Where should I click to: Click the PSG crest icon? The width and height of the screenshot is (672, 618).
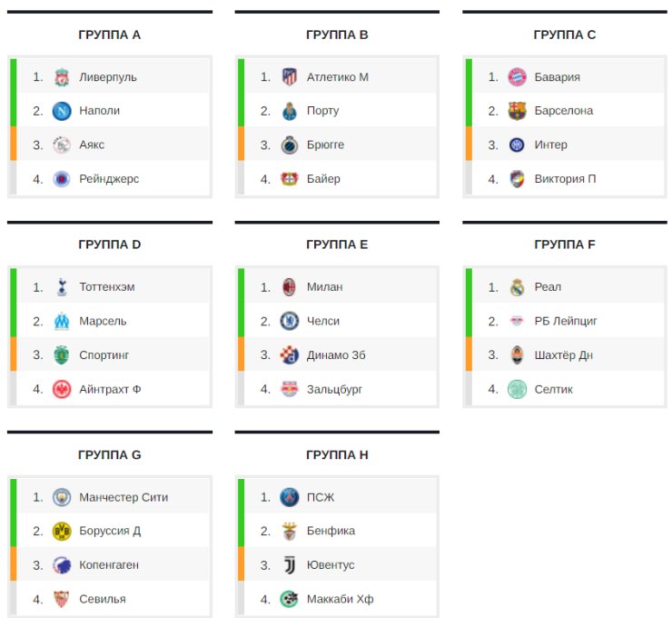click(x=290, y=497)
